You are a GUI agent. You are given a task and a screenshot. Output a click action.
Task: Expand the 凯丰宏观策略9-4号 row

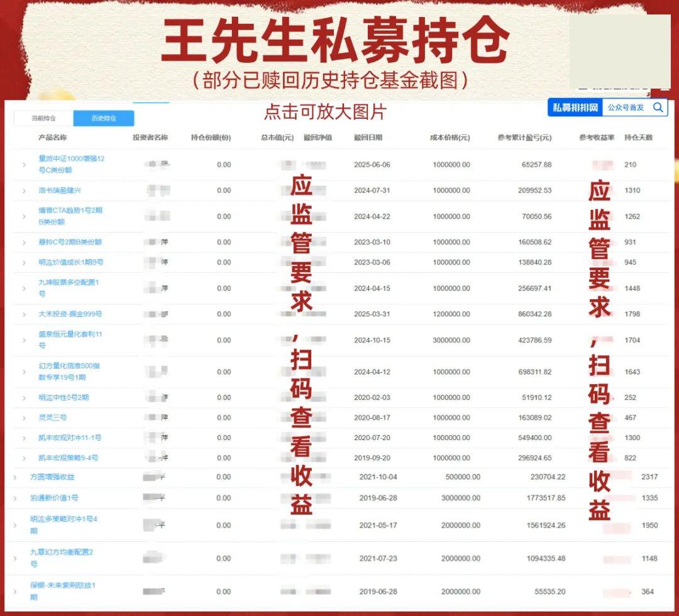coord(25,458)
